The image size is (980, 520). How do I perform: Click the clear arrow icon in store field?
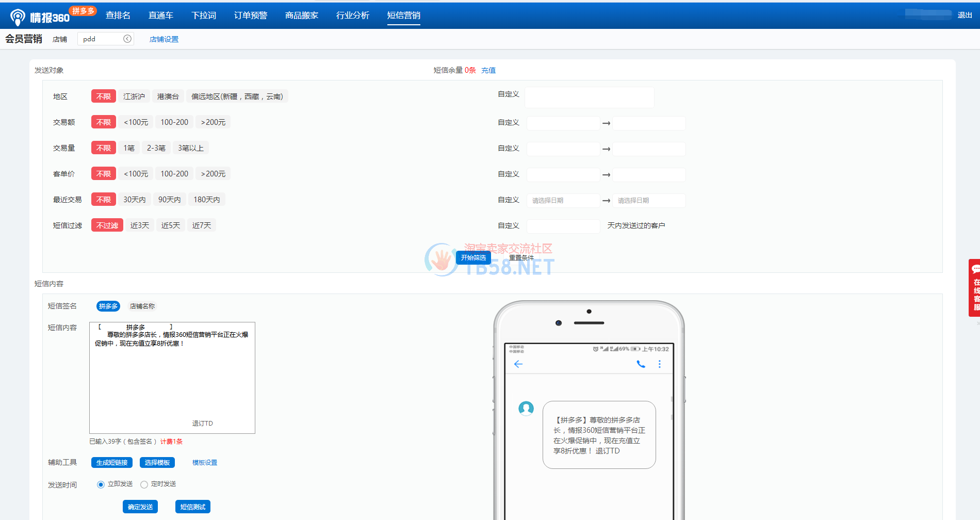pos(127,39)
